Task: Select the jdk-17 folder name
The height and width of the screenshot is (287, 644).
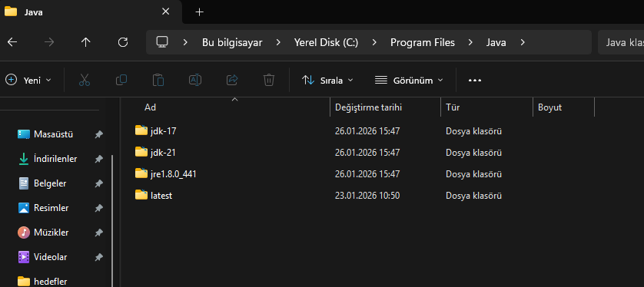Action: point(164,131)
